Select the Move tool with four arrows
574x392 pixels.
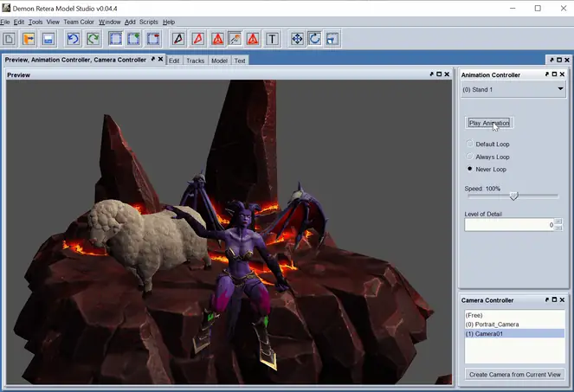[297, 39]
